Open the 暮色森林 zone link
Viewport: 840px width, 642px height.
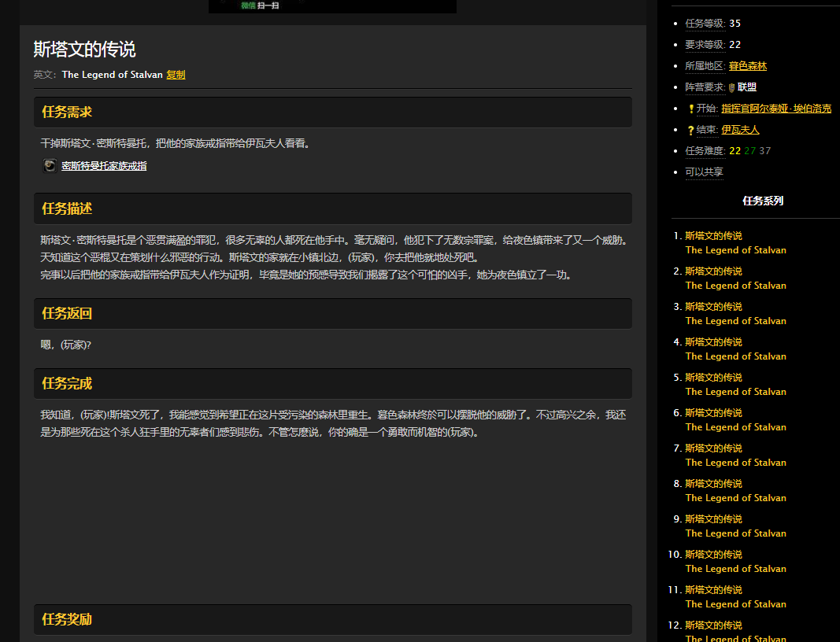tap(747, 66)
